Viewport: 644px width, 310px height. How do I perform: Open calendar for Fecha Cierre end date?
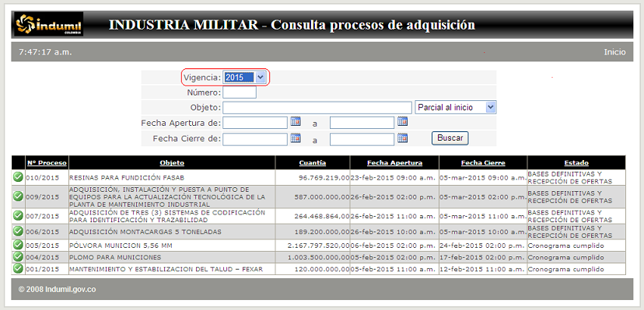point(403,138)
